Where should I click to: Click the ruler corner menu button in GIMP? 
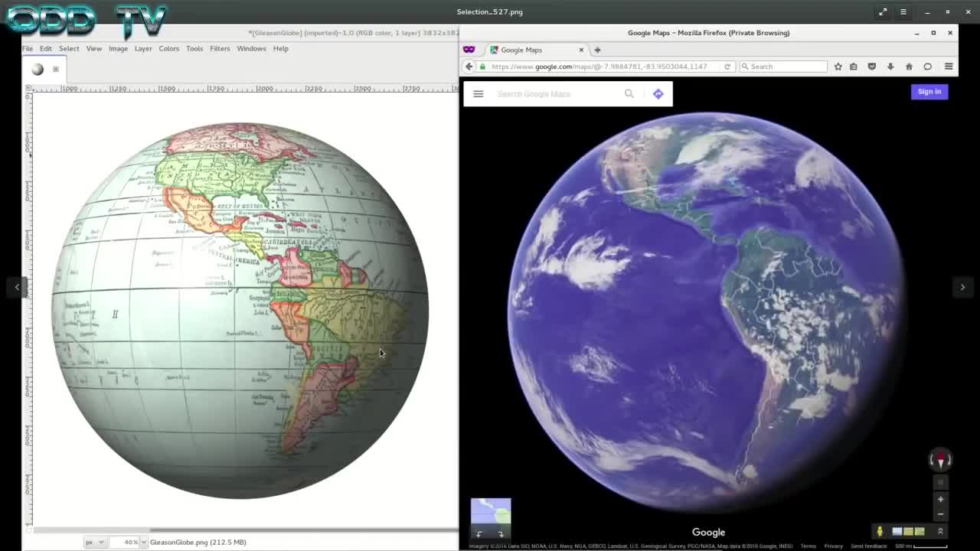[28, 89]
